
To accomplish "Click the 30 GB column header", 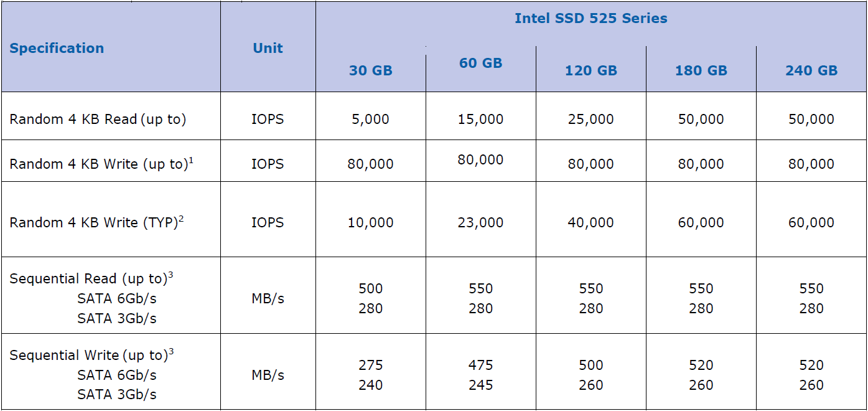I will (x=370, y=71).
